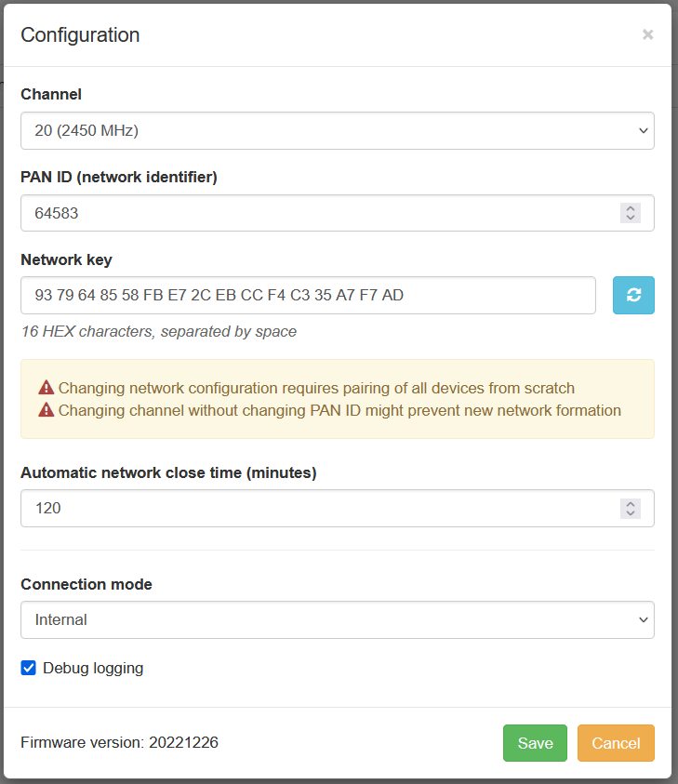
Task: Close the Configuration dialog with X
Action: [647, 34]
